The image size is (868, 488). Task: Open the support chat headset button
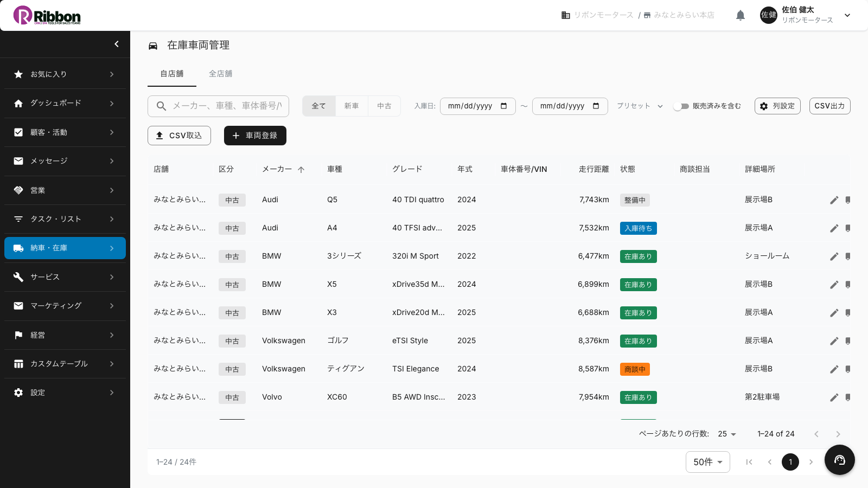coord(840,460)
